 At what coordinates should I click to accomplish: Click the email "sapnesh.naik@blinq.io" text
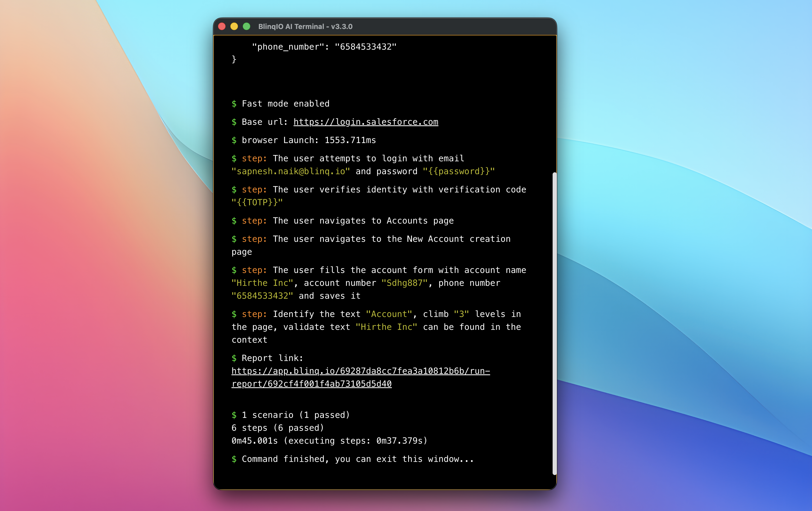click(x=291, y=171)
